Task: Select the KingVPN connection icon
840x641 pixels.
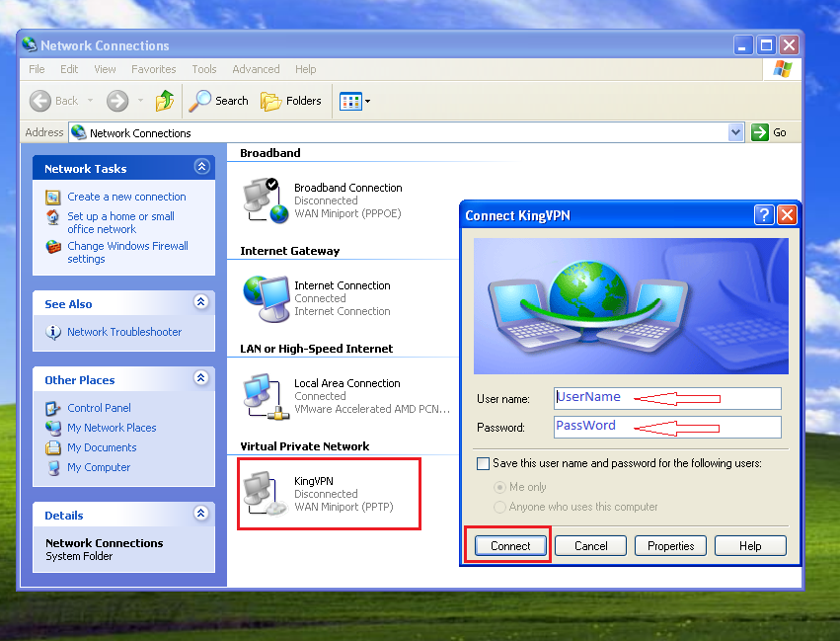Action: click(x=267, y=494)
